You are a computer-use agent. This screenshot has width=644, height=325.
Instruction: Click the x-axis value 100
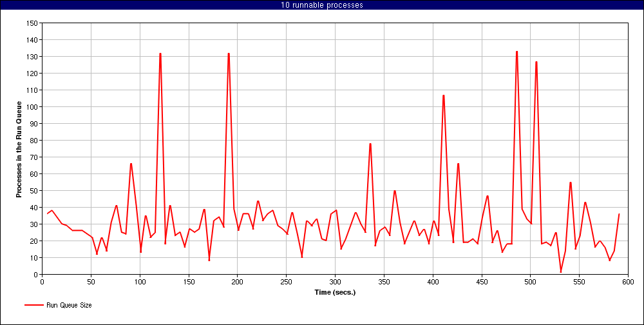[140, 282]
